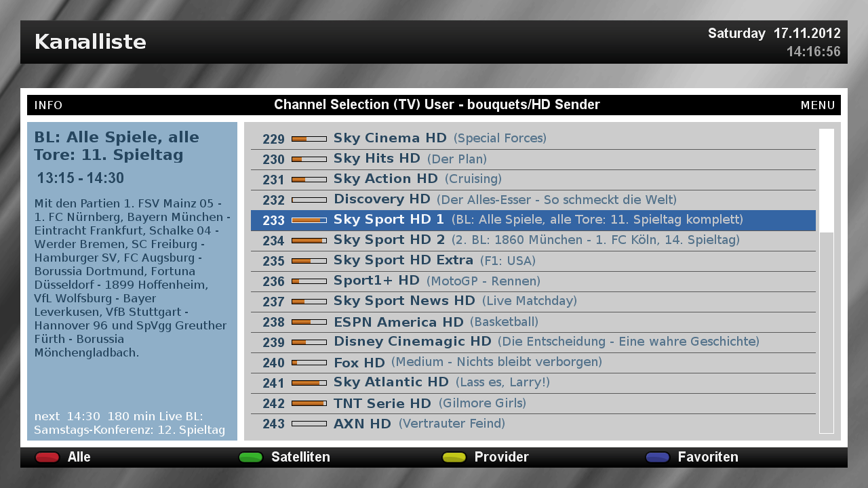Pick Sky Sport News HD channel
Screen dimensions: 868x488
pos(404,301)
